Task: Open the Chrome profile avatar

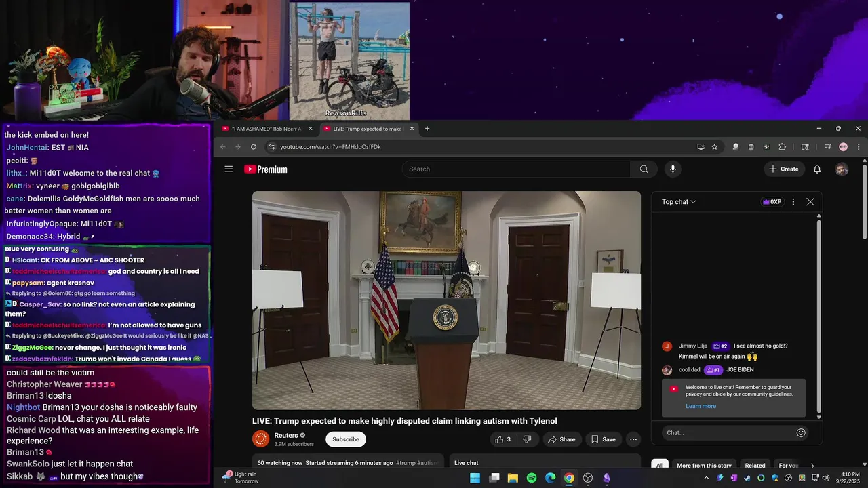Action: (x=843, y=147)
